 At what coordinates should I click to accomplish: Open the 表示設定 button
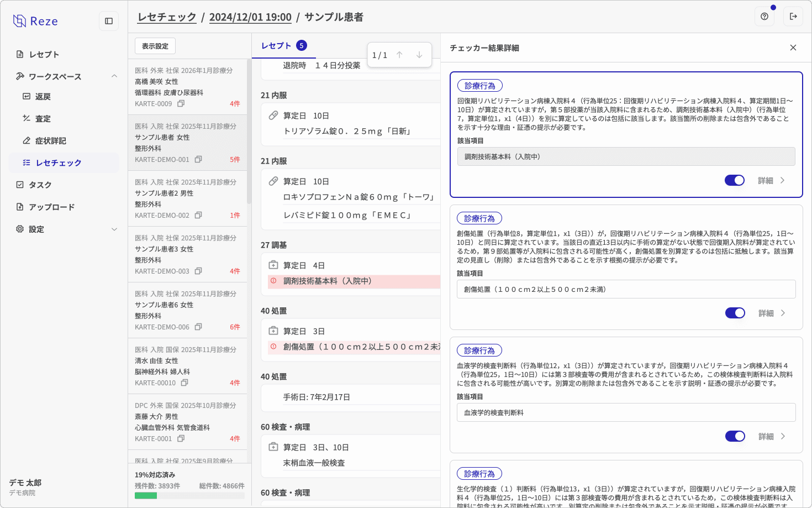(x=155, y=46)
